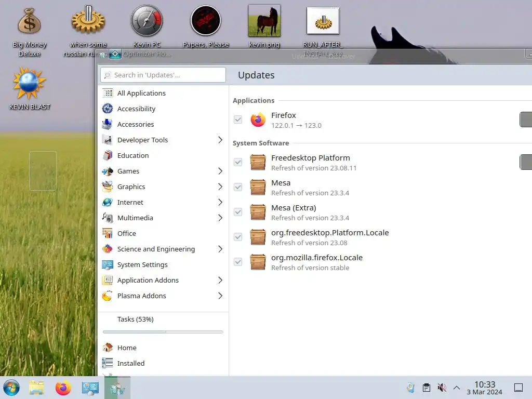Click the Accessibility category icon
This screenshot has height=399, width=532.
click(x=108, y=109)
